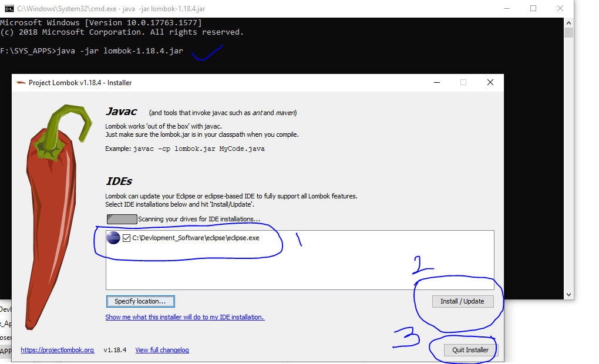This screenshot has width=599, height=364.
Task: Open the Specify location dialog
Action: (140, 301)
